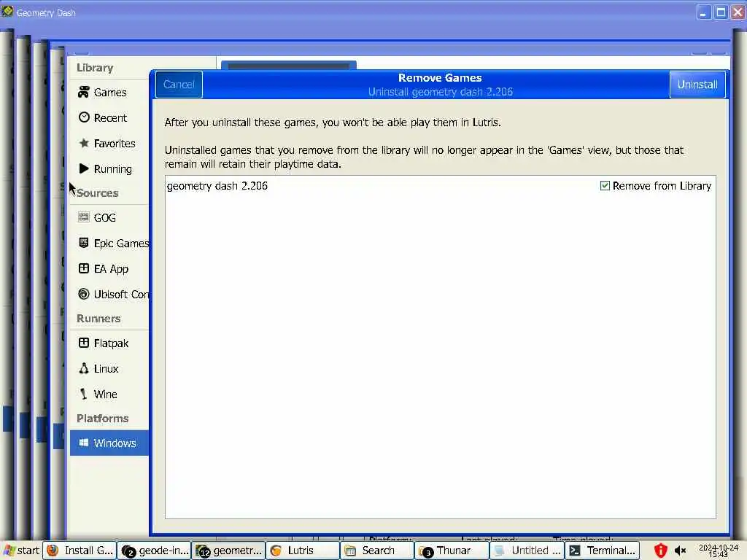Click the 'Remove Games' dialog title
The width and height of the screenshot is (747, 560).
coord(440,77)
